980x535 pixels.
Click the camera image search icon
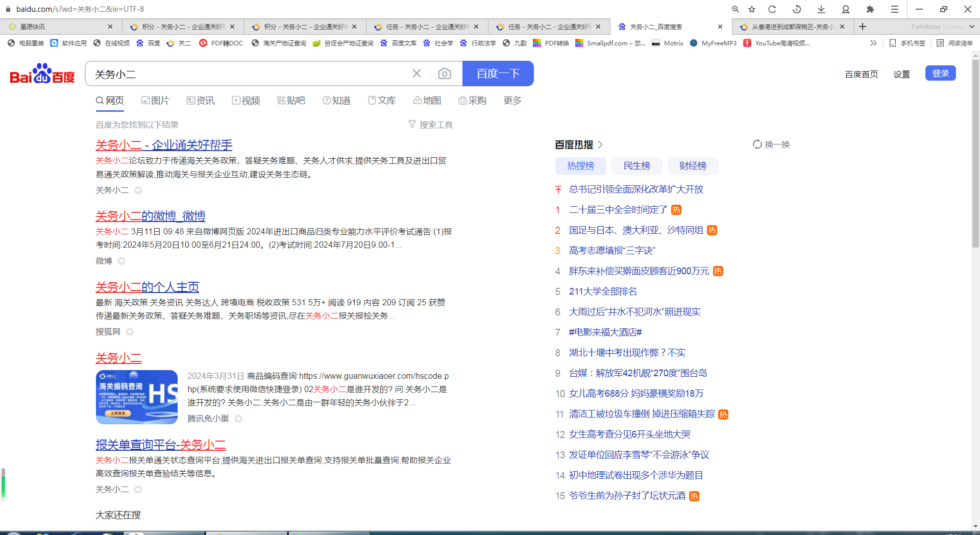(445, 74)
